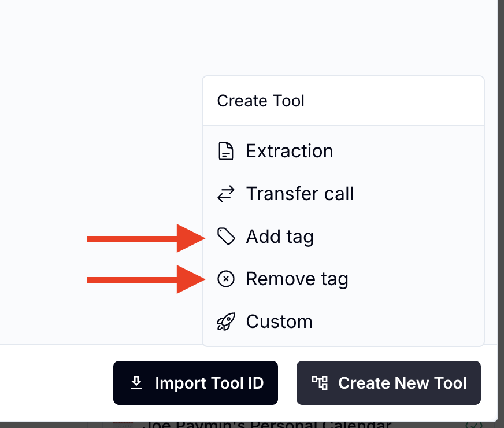Click the Create Tool menu header
This screenshot has height=428, width=504.
[261, 101]
